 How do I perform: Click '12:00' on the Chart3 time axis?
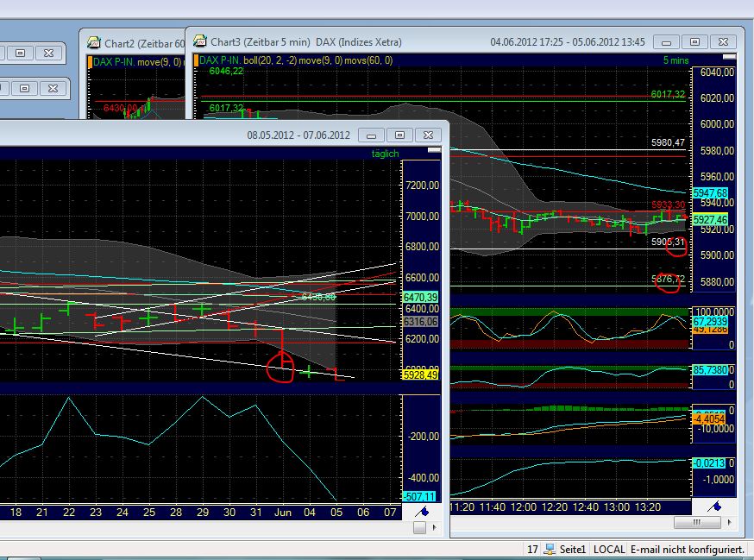523,507
